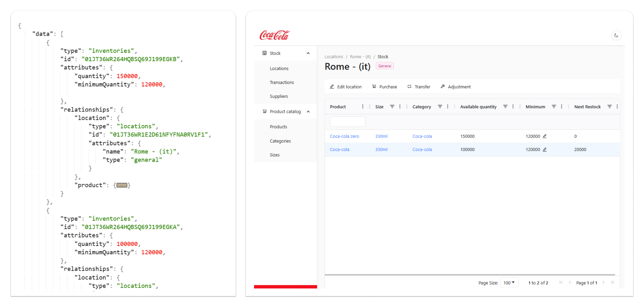Viewport: 644px width, 307px height.
Task: Sort by the Available quantity header
Action: tap(478, 107)
